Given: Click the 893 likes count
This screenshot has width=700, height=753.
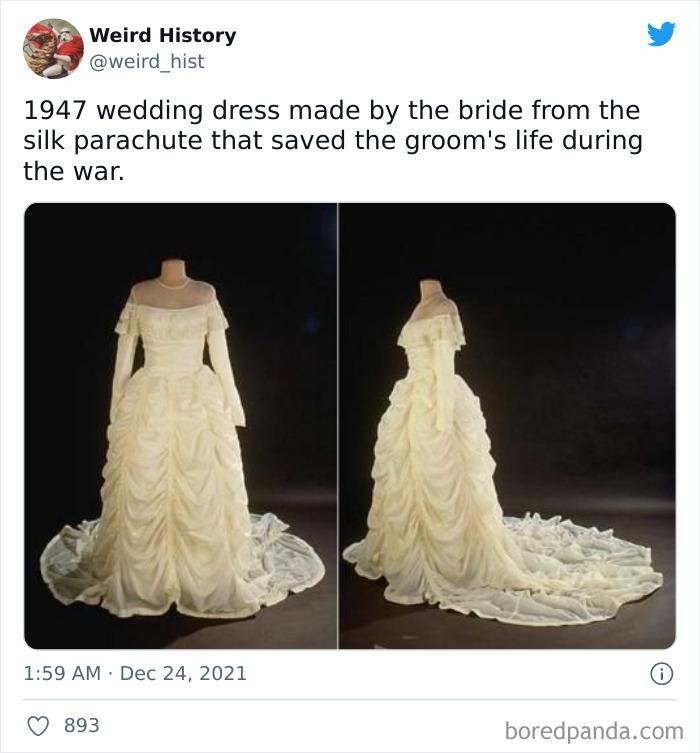Looking at the screenshot, I should pyautogui.click(x=82, y=725).
